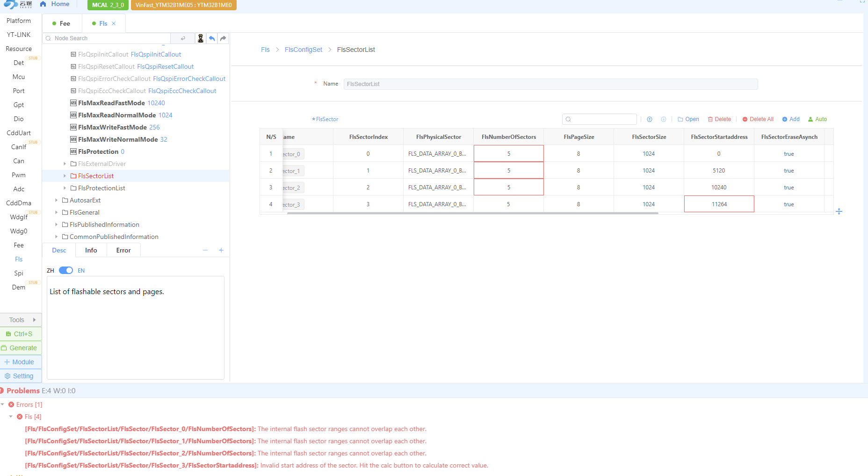
Task: Toggle the ZH/EN language switch
Action: 66,270
